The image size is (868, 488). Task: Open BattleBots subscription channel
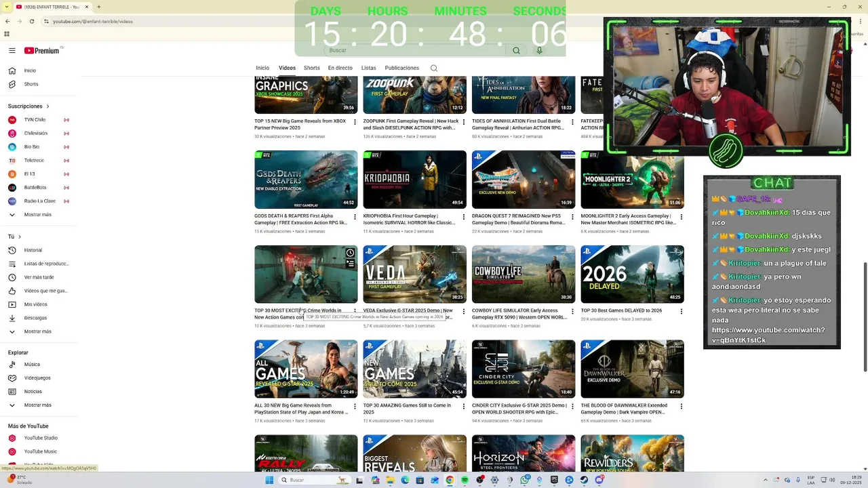[x=35, y=188]
